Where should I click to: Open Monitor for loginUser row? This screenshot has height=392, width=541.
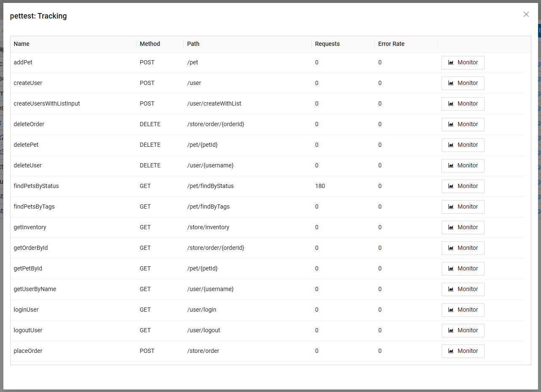[463, 310]
